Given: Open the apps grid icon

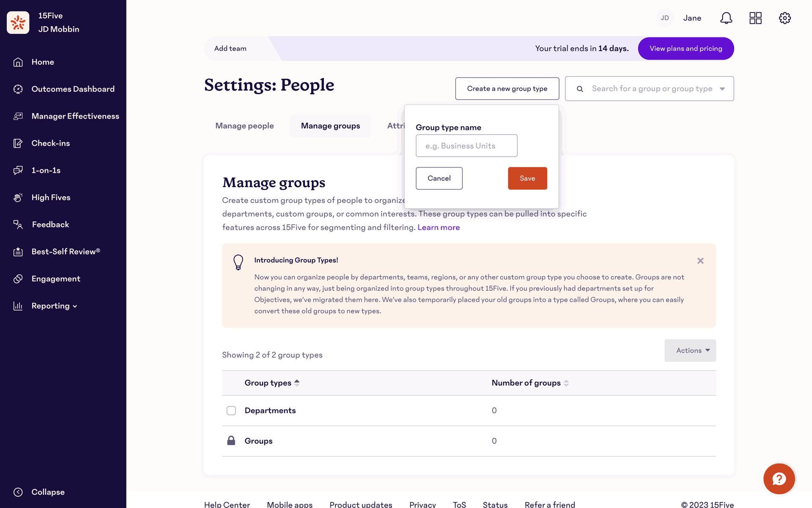Looking at the screenshot, I should 755,18.
